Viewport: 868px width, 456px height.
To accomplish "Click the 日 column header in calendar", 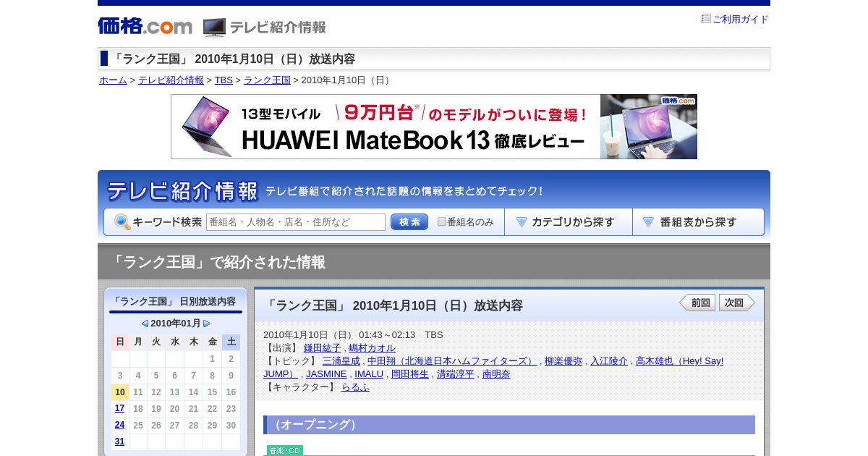I will (120, 342).
